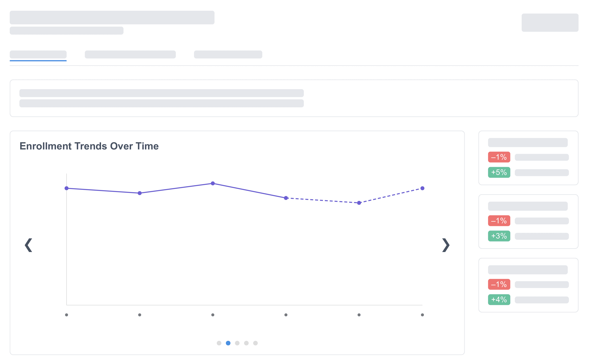Select the green +5% badge
This screenshot has height=364, width=589.
(499, 173)
